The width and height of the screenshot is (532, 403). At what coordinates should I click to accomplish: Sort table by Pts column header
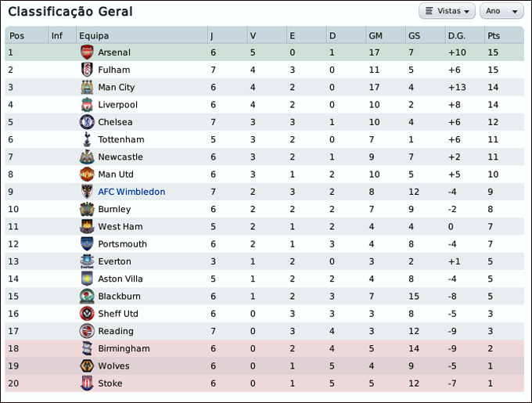494,36
